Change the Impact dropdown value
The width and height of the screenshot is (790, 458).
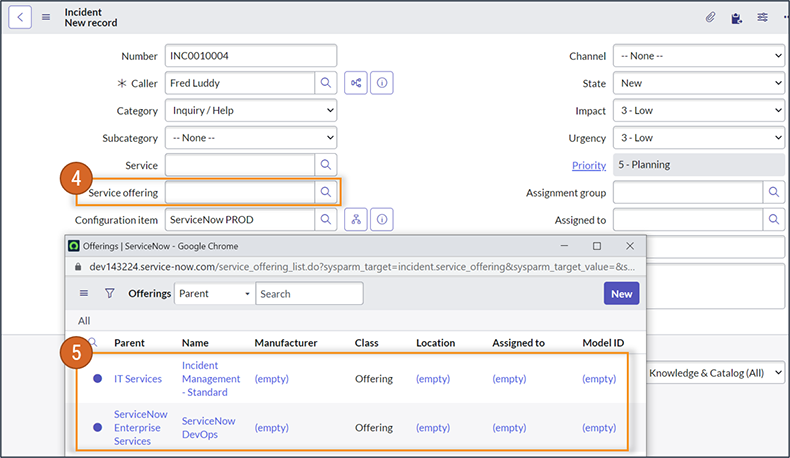(x=699, y=110)
